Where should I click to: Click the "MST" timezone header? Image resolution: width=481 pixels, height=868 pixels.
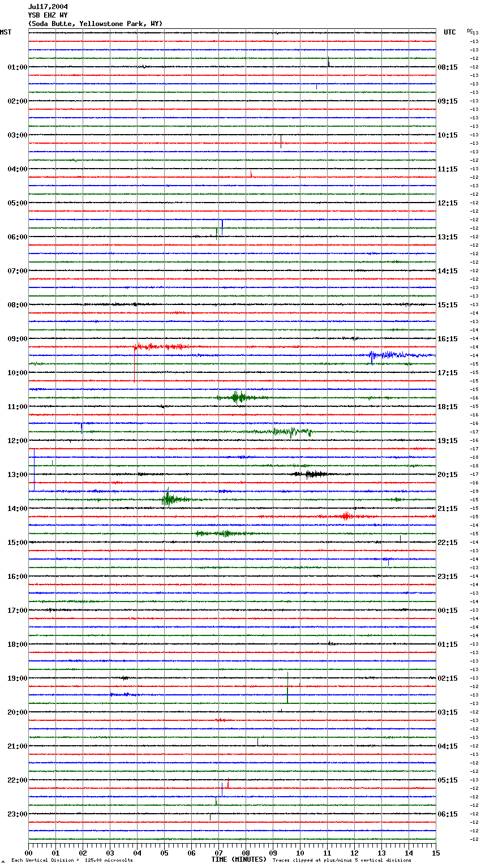click(x=6, y=32)
